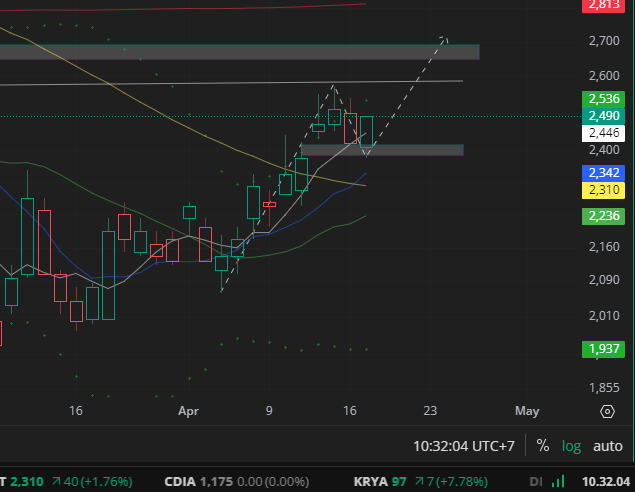This screenshot has height=492, width=635.
Task: Select the 2,536 green price label
Action: pyautogui.click(x=603, y=99)
